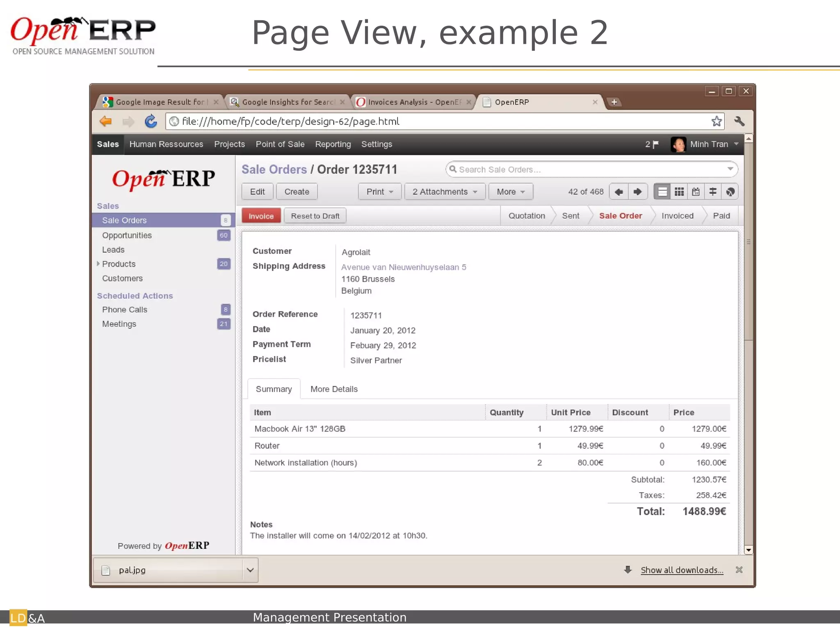
Task: Select the Paid status stage
Action: [x=721, y=216]
